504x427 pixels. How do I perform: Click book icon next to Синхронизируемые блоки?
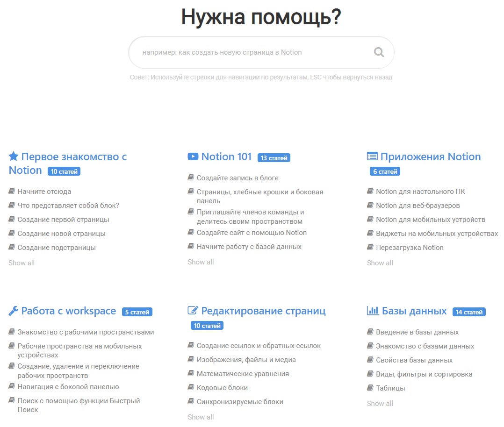191,401
